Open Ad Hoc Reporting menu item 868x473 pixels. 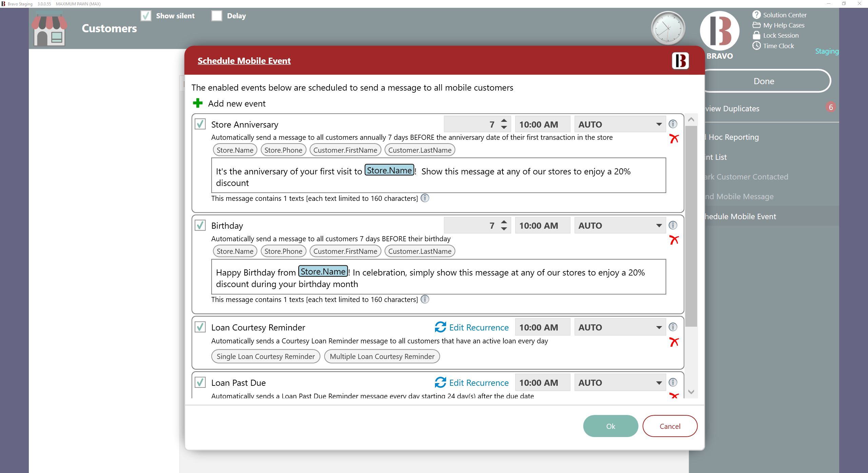pos(732,137)
